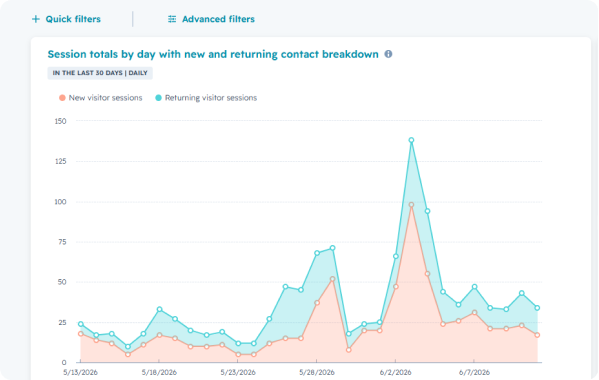Viewport: 599px width, 380px height.
Task: Select the highest returning visitor peak point
Action: [x=411, y=140]
